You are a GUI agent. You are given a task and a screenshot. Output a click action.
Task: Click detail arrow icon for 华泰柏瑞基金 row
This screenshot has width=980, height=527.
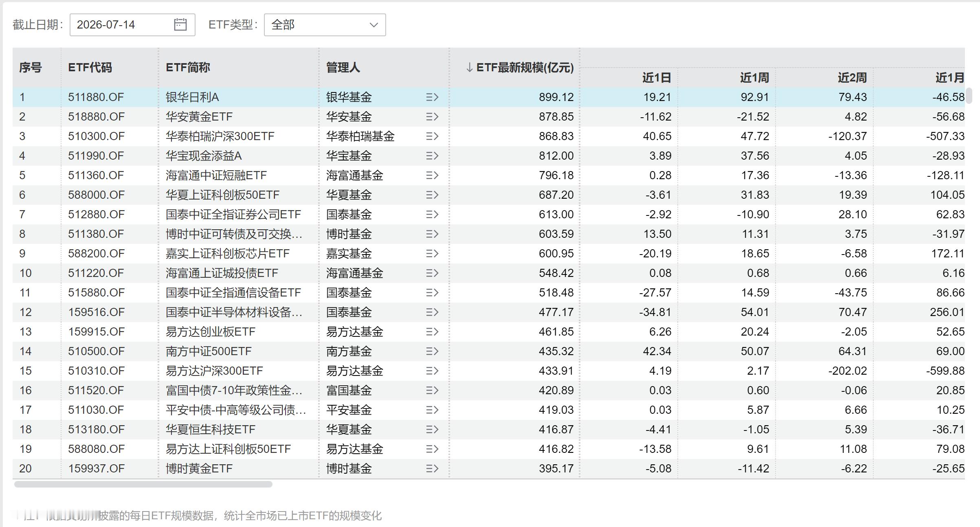point(432,136)
